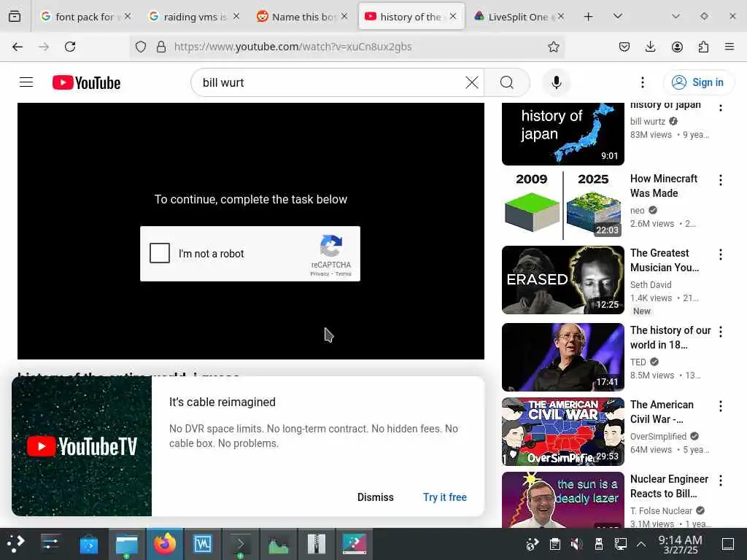
Task: Open Firefox View recent browsing icon
Action: 15,17
